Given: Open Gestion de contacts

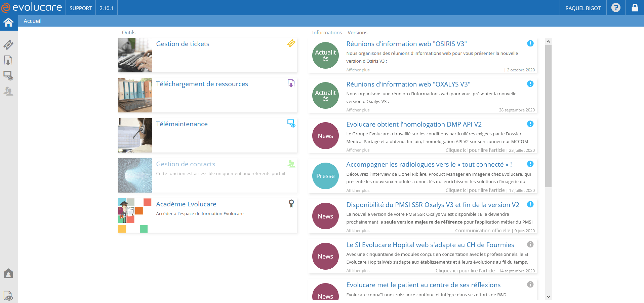Looking at the screenshot, I should pos(186,164).
